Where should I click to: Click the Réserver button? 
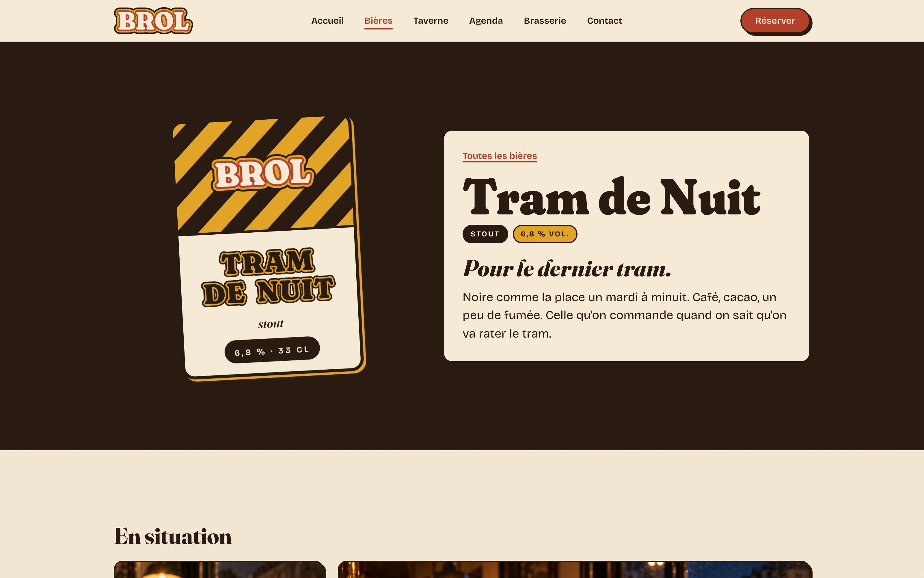click(775, 21)
